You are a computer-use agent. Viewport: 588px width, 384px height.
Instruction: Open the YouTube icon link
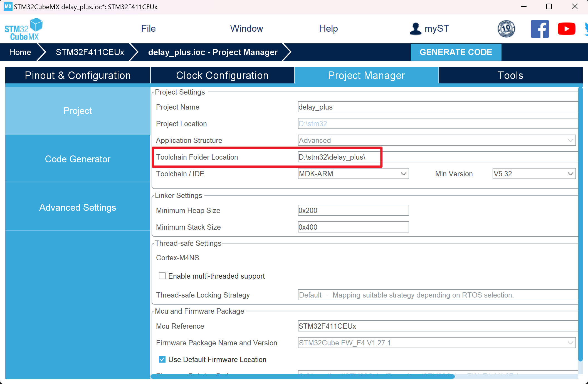click(x=566, y=29)
